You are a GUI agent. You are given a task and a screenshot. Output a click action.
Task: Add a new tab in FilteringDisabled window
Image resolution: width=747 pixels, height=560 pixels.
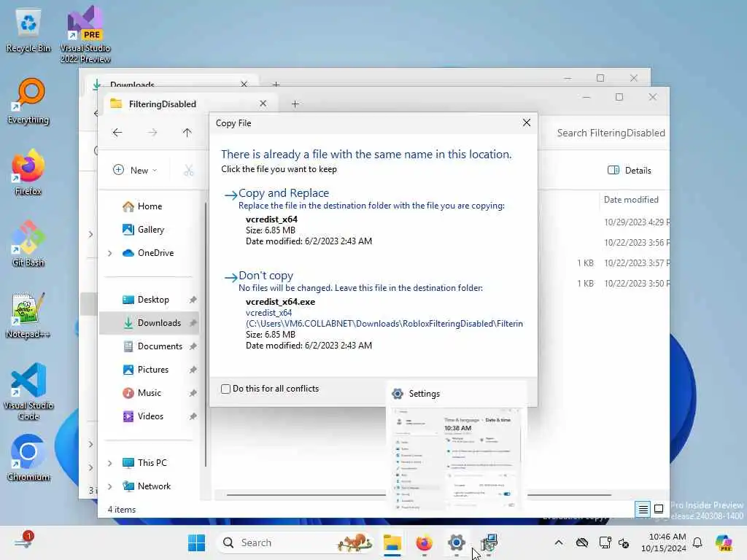click(295, 104)
